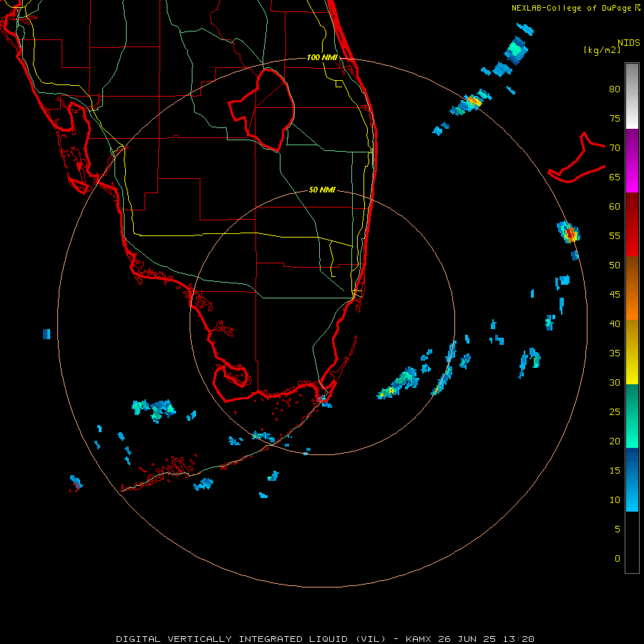Select the 75 value on the VIL scale
The width and height of the screenshot is (644, 644).
point(615,118)
